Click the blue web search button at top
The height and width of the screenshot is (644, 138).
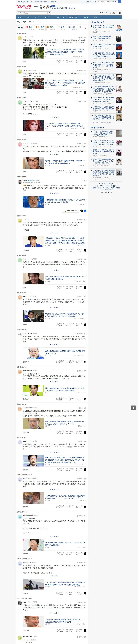[120, 2]
